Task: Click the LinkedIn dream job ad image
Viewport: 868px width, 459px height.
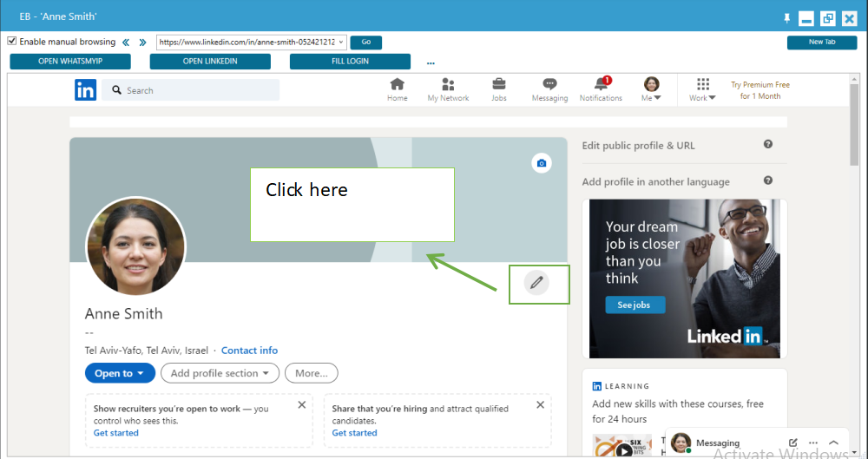Action: 685,279
